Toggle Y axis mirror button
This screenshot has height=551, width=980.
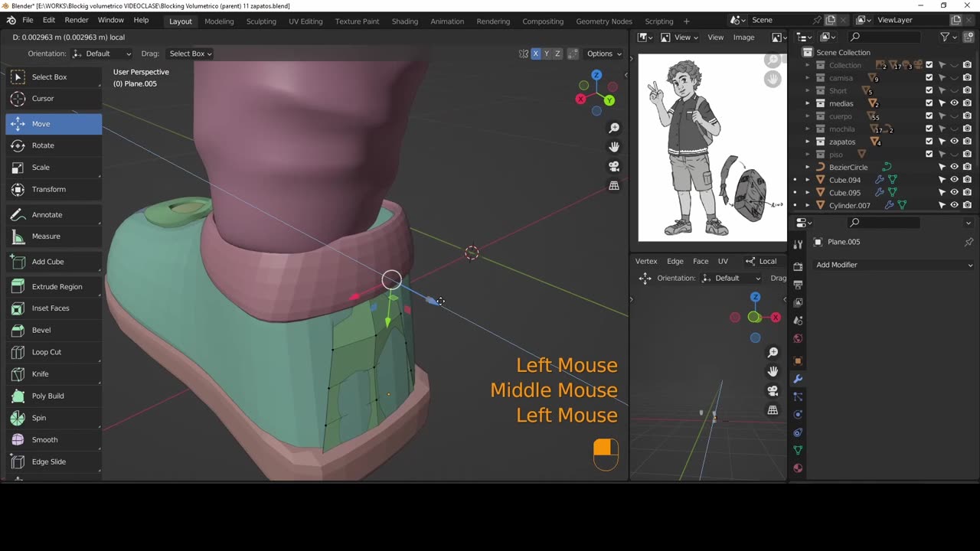(547, 54)
